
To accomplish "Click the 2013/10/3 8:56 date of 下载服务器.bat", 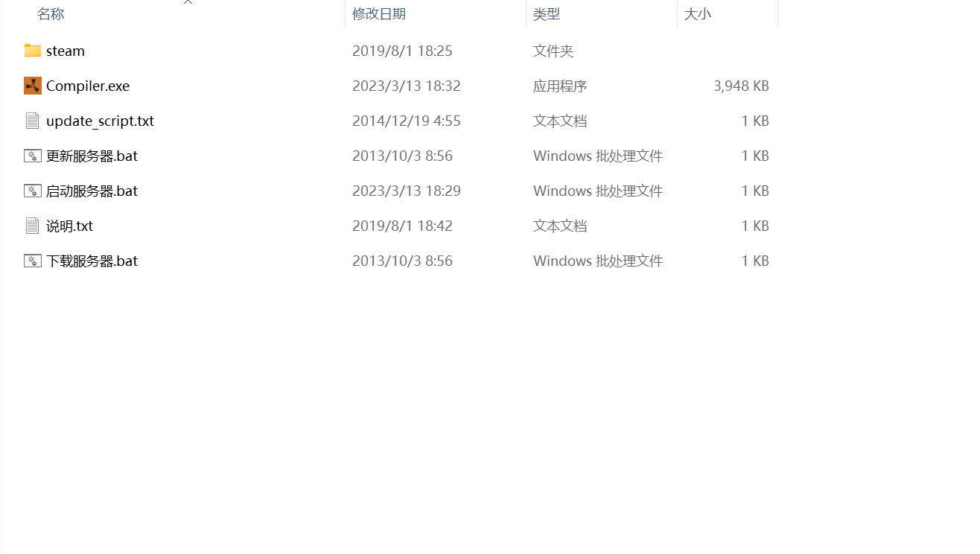I will pos(402,261).
